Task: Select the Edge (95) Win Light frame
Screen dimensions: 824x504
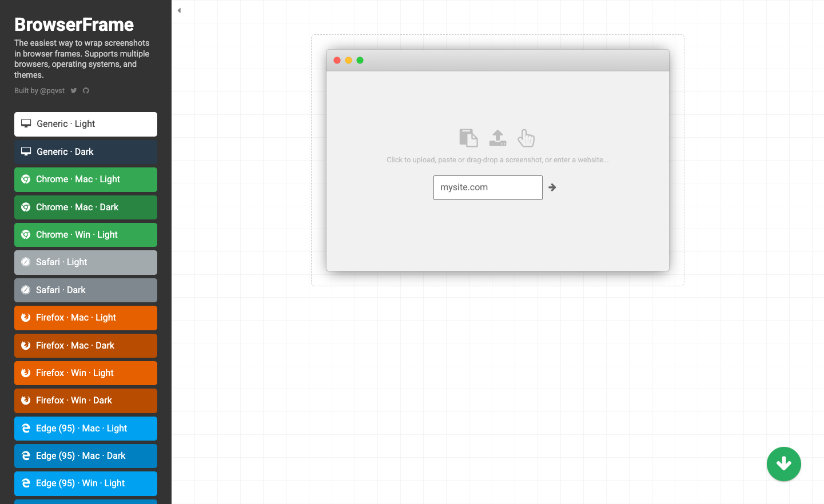Action: 85,483
